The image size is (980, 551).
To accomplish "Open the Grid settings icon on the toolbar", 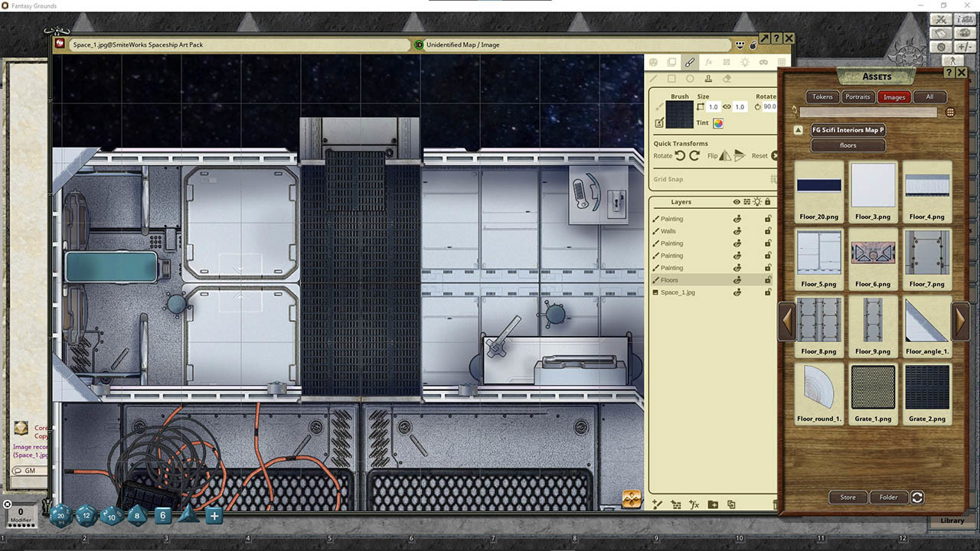I will [781, 62].
